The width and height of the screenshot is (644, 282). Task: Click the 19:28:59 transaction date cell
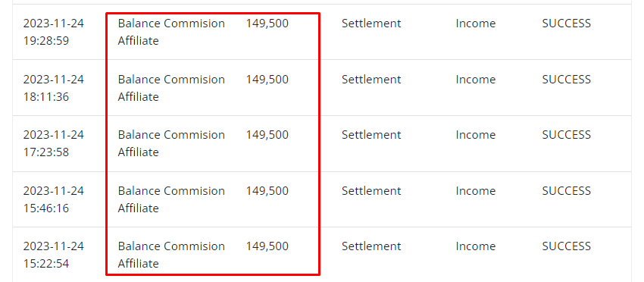(53, 32)
